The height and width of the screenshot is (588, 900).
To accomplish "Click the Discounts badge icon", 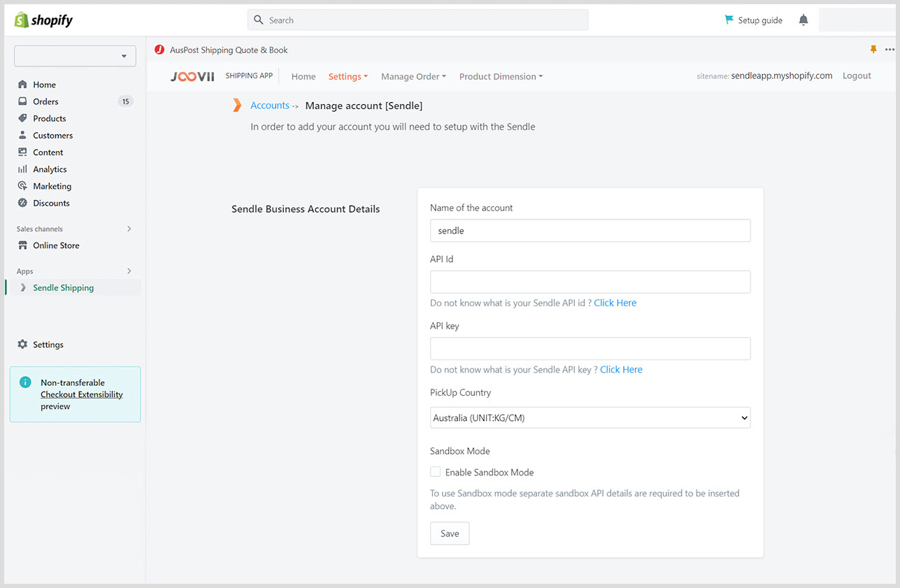I will pyautogui.click(x=22, y=203).
